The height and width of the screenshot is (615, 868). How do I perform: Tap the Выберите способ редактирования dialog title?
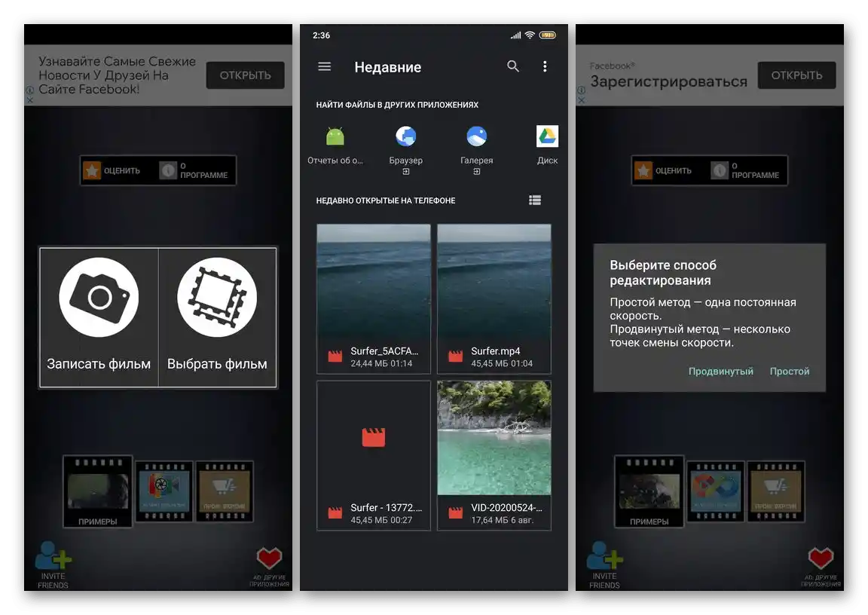point(663,272)
